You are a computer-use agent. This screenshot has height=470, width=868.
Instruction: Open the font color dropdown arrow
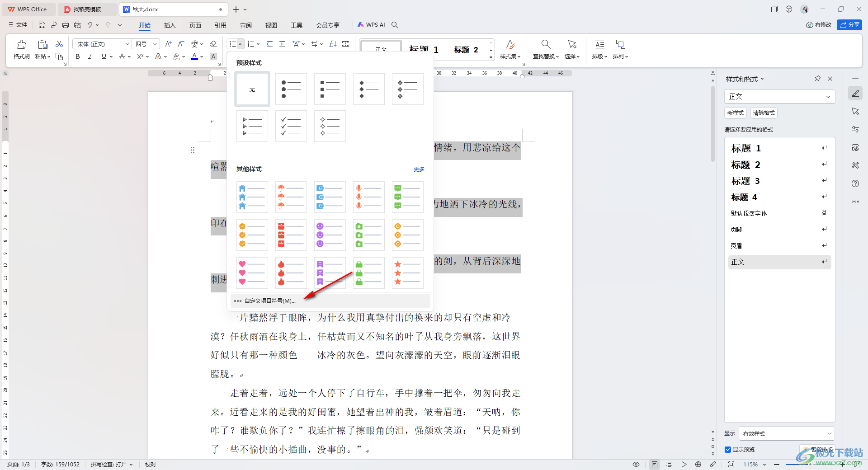[x=202, y=56]
